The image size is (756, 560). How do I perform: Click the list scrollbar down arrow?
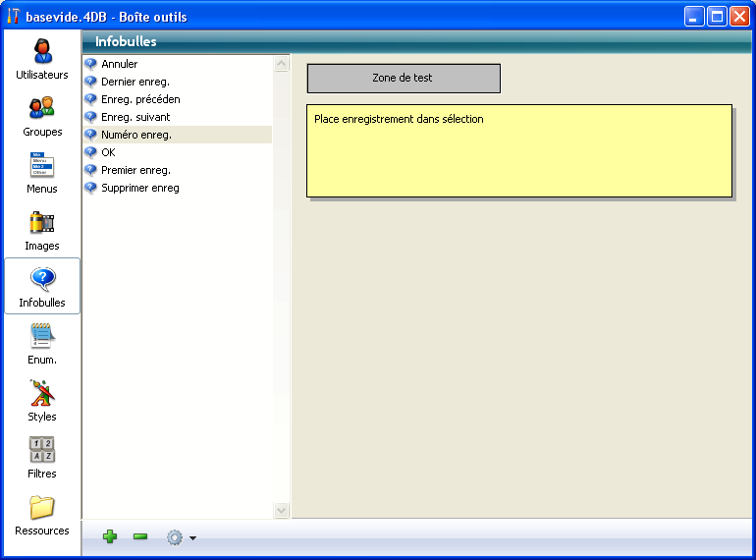pos(282,510)
